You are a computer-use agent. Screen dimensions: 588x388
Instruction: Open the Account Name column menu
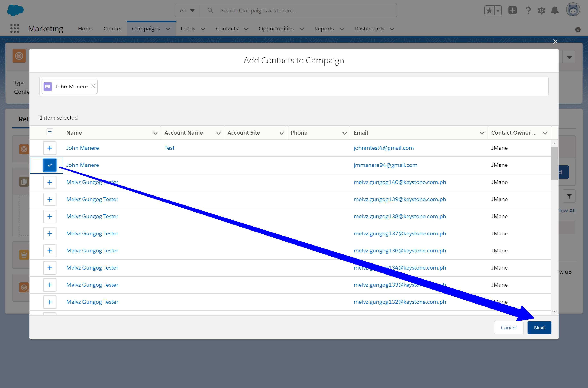click(x=218, y=133)
